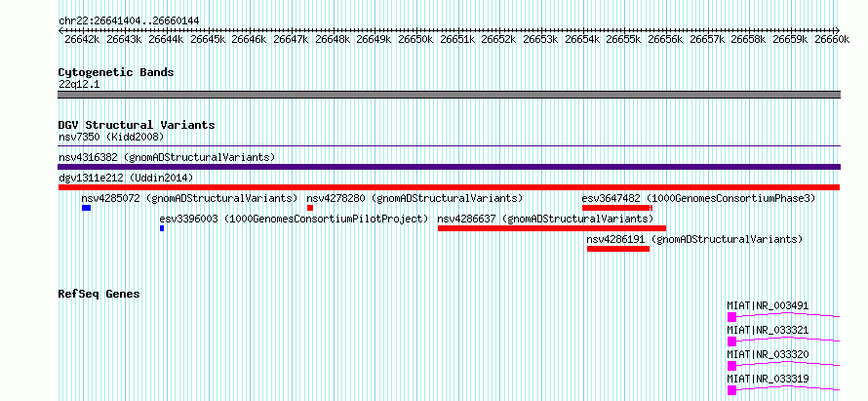Click the 26652k ruler position

(x=498, y=39)
